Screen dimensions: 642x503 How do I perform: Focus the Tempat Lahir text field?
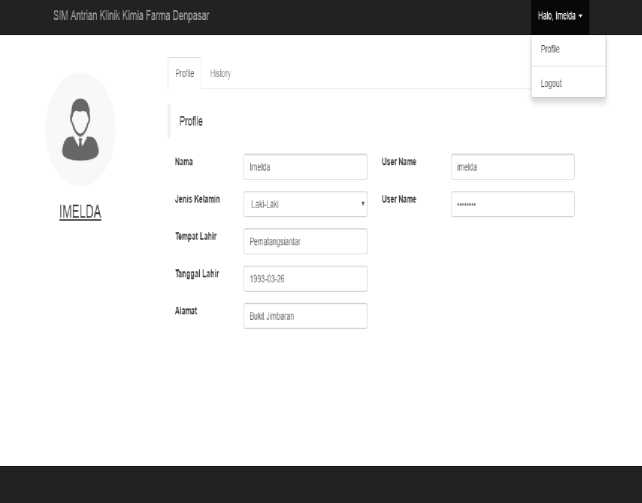pyautogui.click(x=305, y=241)
